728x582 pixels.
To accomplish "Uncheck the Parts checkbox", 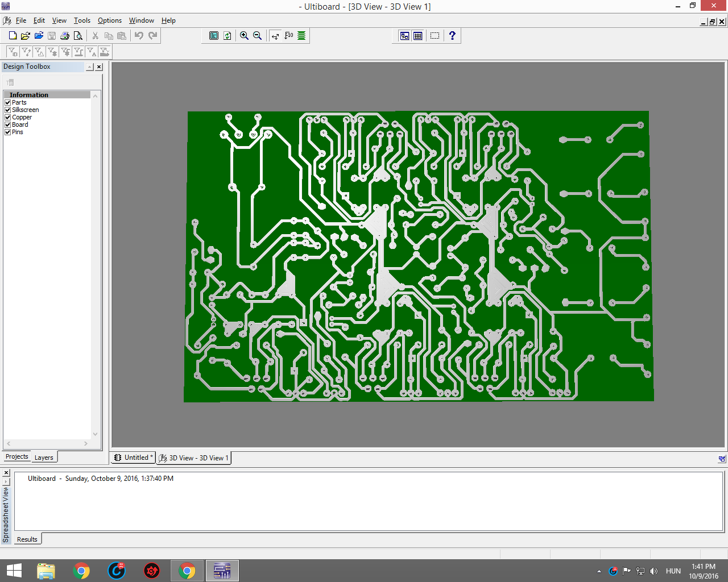I will 8,103.
